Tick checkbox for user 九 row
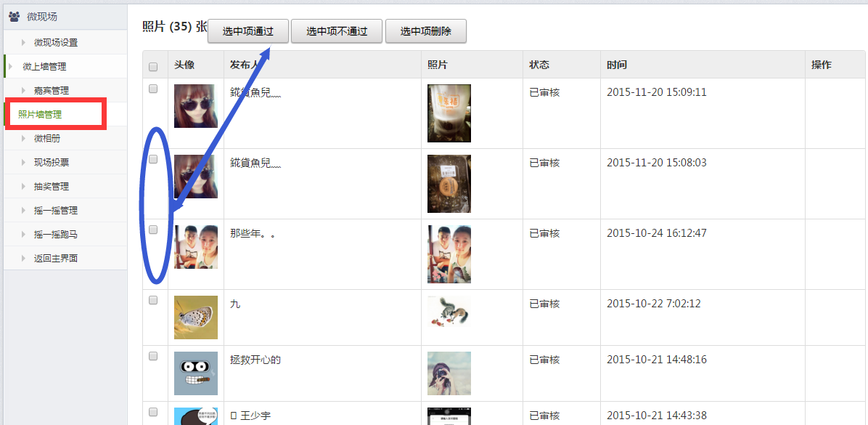 pyautogui.click(x=153, y=300)
